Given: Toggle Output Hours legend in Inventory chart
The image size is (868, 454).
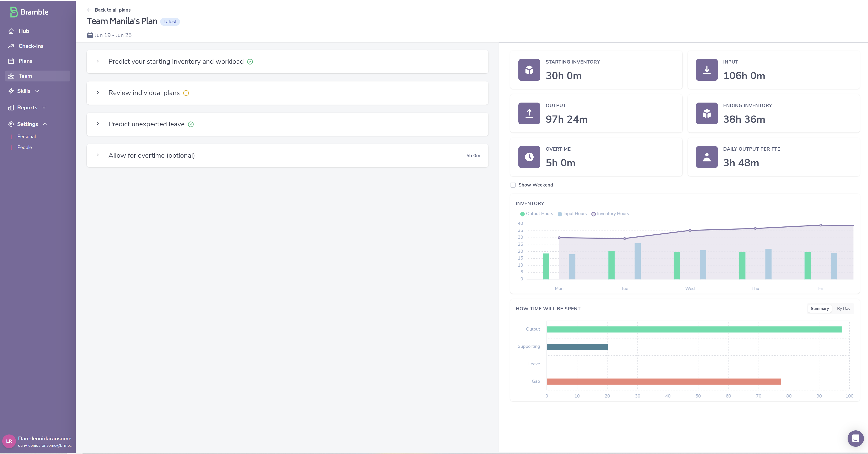Looking at the screenshot, I should 537,214.
